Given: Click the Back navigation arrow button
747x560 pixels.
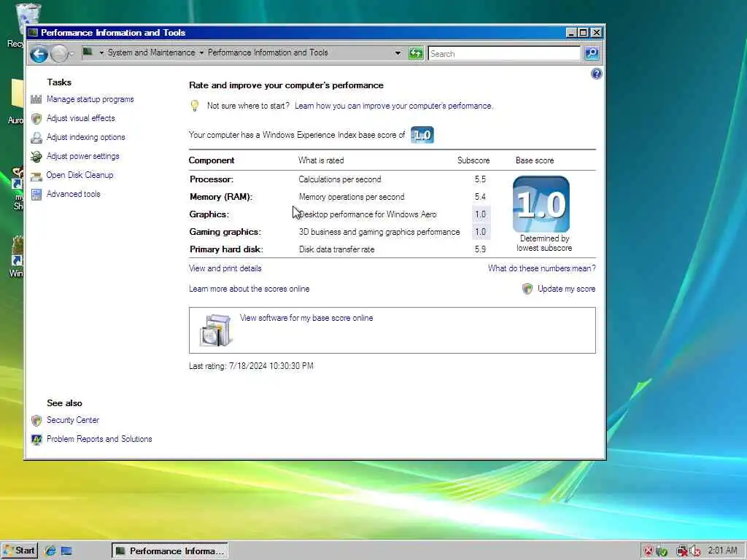Looking at the screenshot, I should click(39, 54).
